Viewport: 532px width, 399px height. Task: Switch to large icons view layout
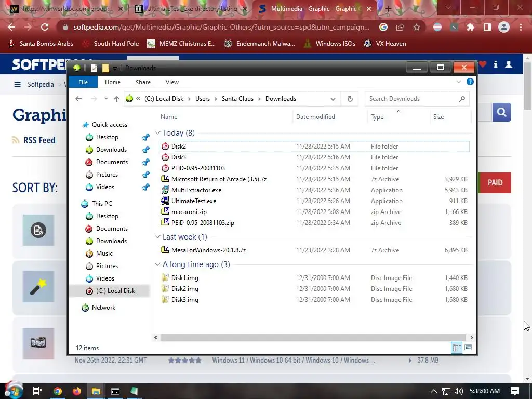[468, 348]
